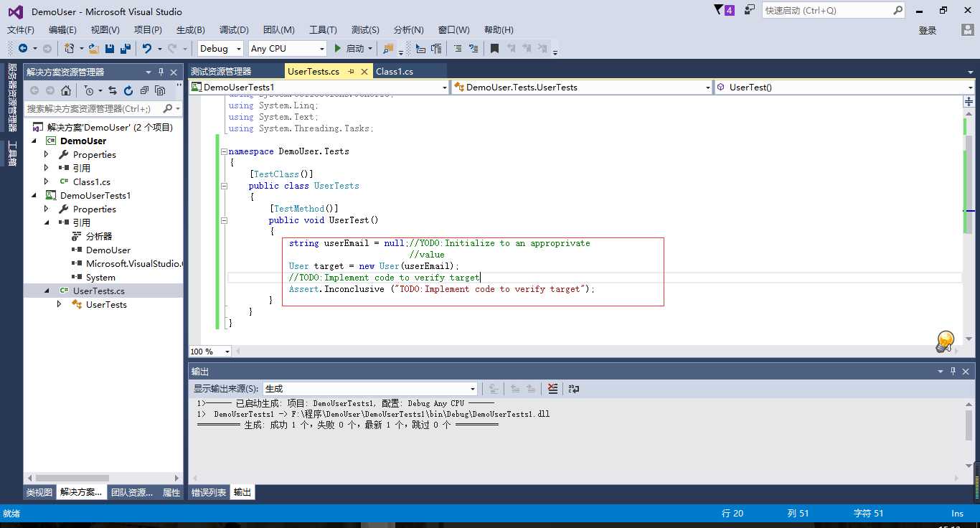Click the Find in Files toolbar icon
Viewport: 980px width, 528px height.
tap(388, 48)
